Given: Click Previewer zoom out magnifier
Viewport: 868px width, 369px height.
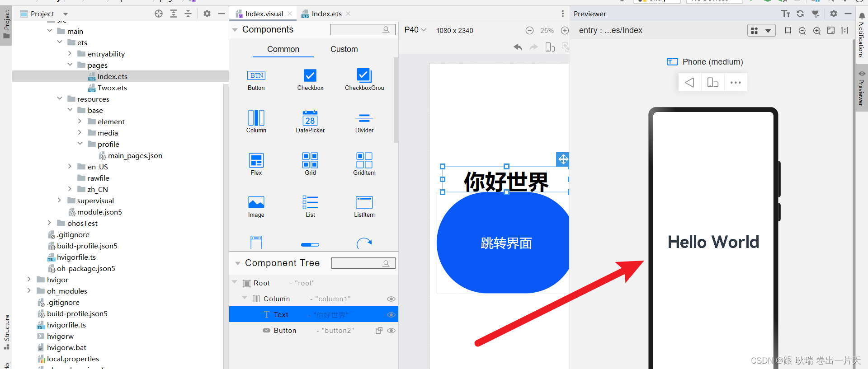Looking at the screenshot, I should point(802,31).
